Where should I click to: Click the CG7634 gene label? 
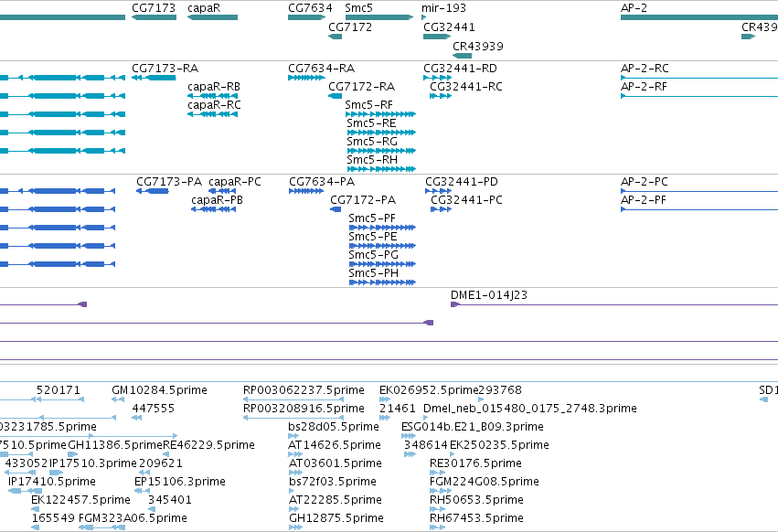click(310, 8)
